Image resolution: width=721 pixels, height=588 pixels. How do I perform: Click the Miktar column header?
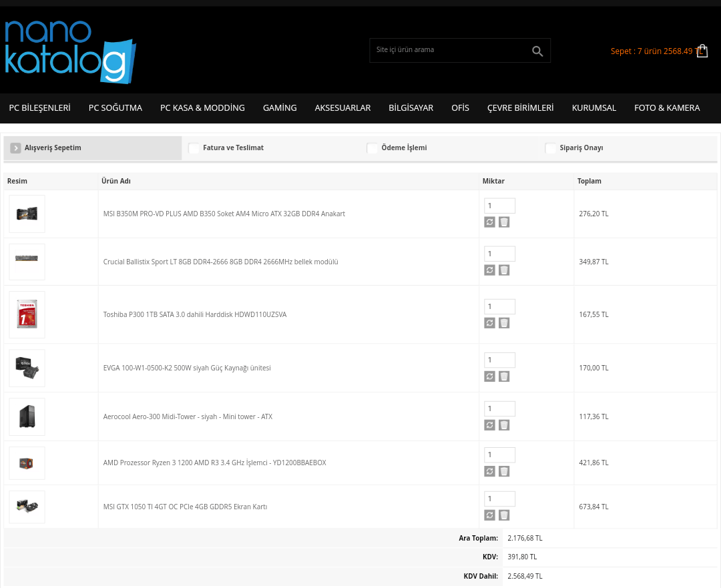[x=493, y=181]
